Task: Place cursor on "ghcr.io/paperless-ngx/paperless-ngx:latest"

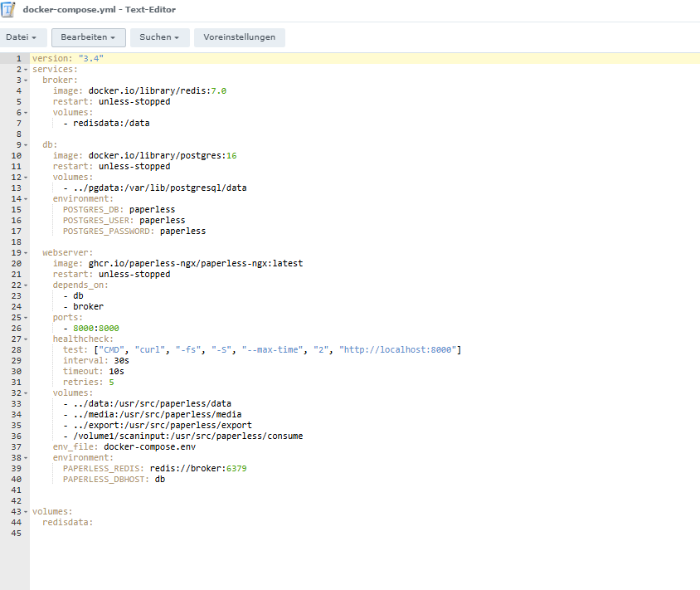Action: point(196,264)
